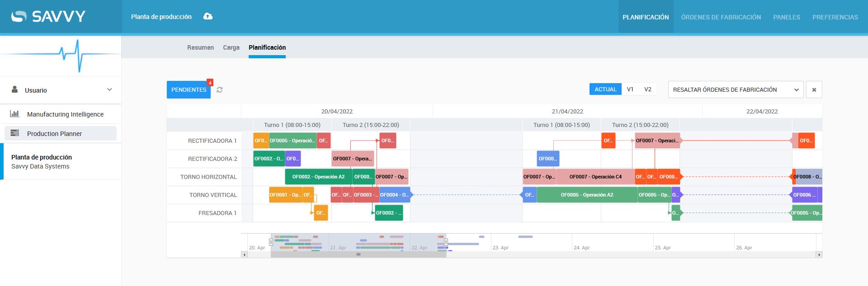868x286 pixels.
Task: Open Resaltar órdenes de fabricación dropdown
Action: click(736, 89)
